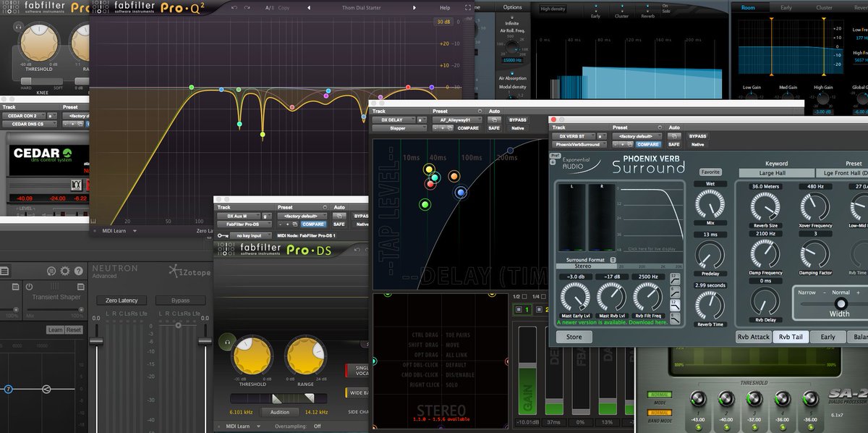Click the Favorite button
The width and height of the screenshot is (868, 433).
pos(710,172)
